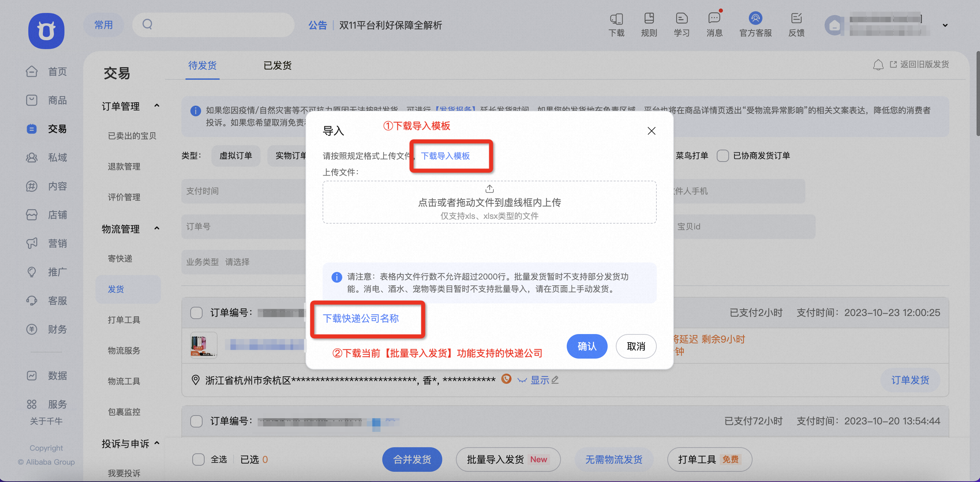Collapse the 物流管理 section
The image size is (980, 482).
pos(157,228)
